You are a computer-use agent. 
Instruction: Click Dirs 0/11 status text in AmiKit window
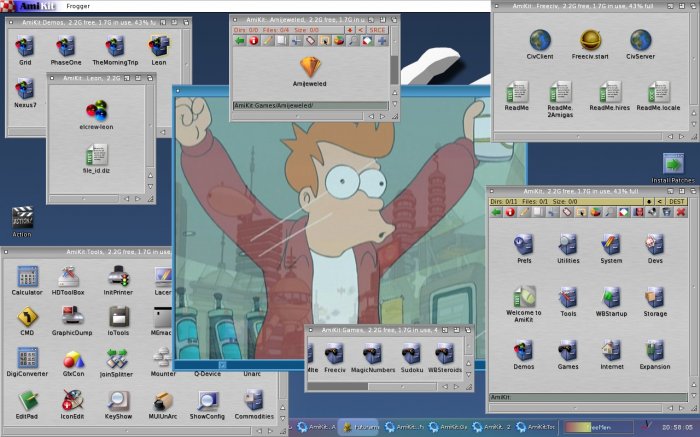point(506,202)
